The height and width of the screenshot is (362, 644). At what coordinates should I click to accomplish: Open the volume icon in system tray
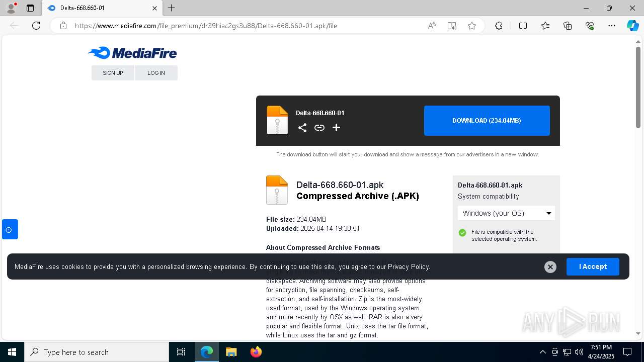click(579, 352)
